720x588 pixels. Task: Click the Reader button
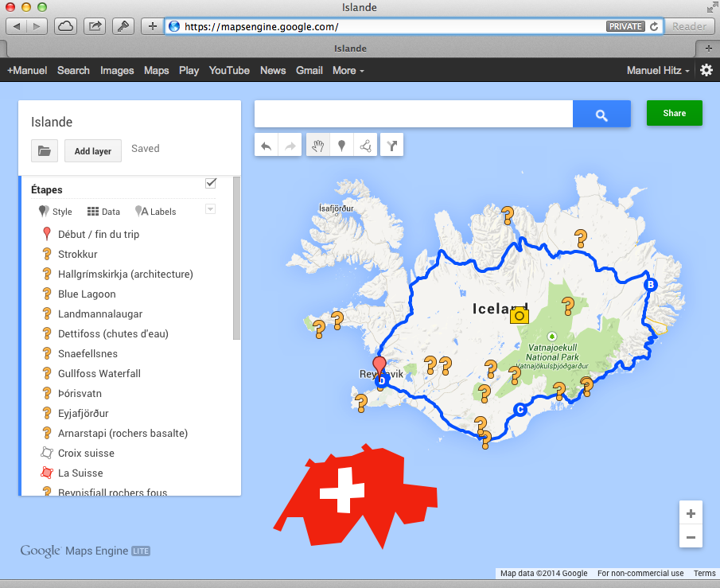tap(689, 26)
